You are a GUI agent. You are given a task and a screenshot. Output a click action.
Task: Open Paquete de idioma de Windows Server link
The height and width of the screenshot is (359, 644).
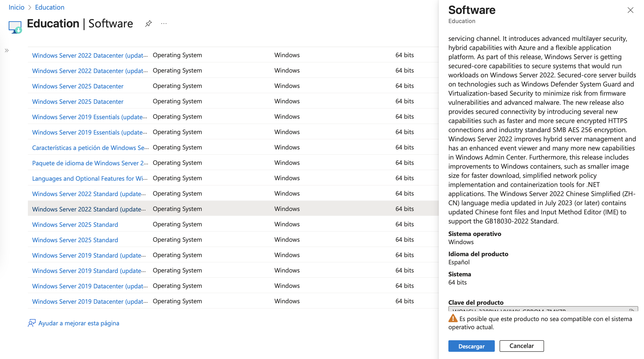pos(90,163)
